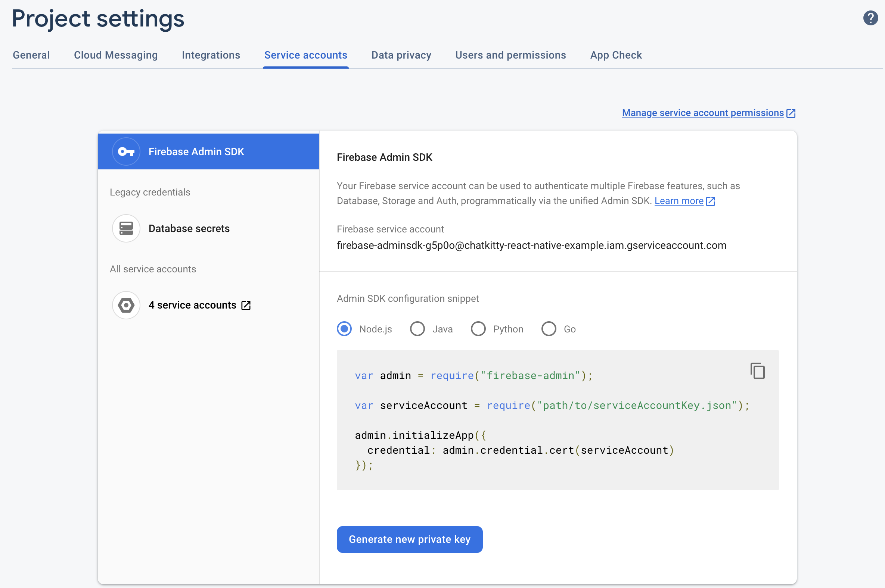Click the help question mark icon

(x=871, y=18)
